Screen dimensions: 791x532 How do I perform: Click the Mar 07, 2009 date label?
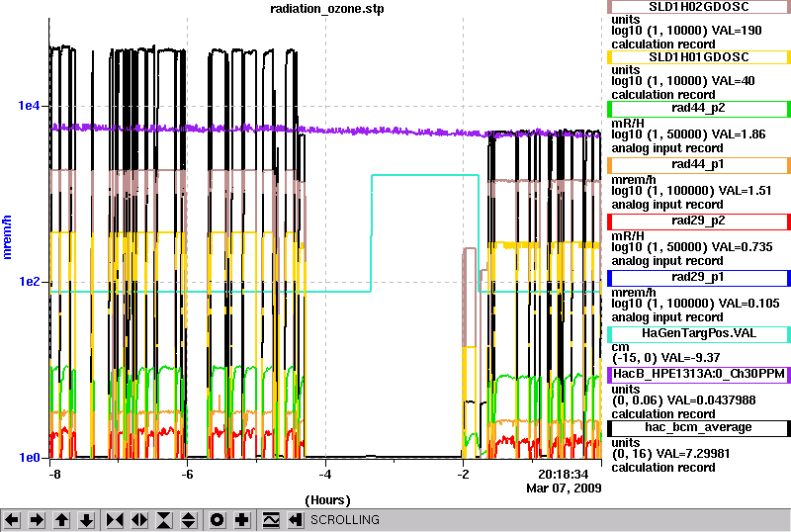[564, 488]
